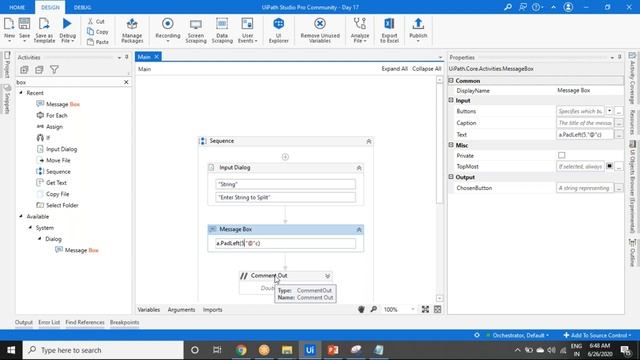Viewport: 640px width, 360px height.
Task: Collapse the Recent activities group
Action: coord(21,93)
